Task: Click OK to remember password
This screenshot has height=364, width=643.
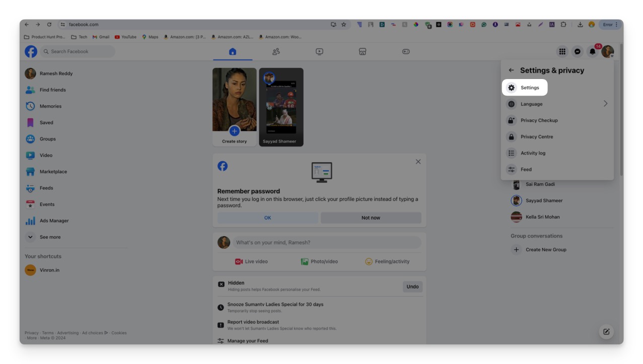Action: [267, 217]
